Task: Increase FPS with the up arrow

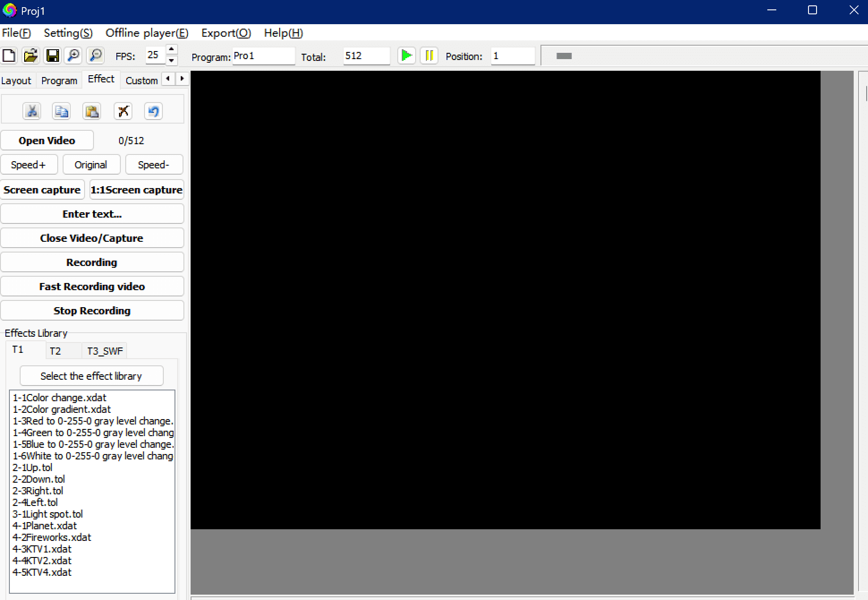Action: (x=171, y=50)
